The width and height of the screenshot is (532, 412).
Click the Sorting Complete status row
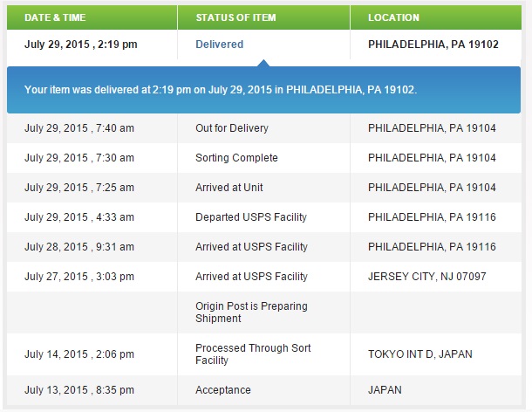tap(264, 158)
